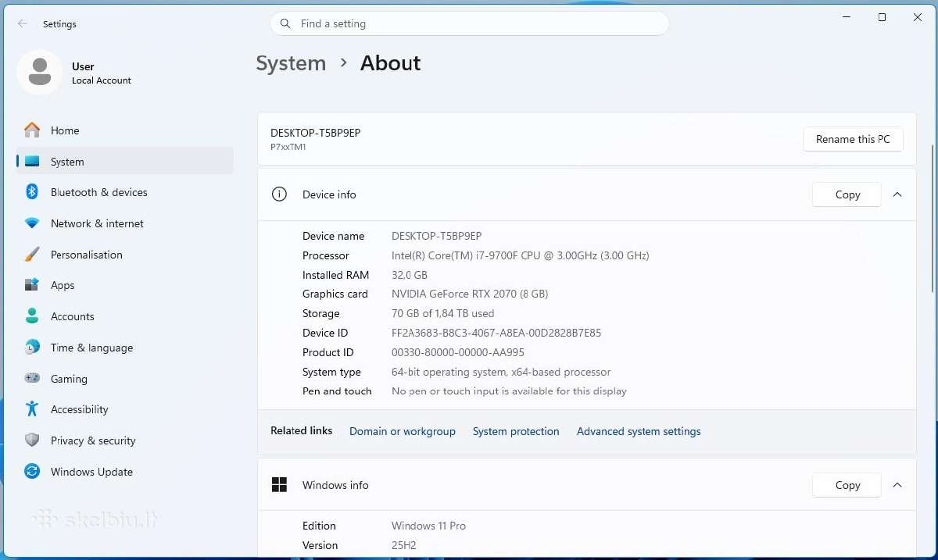Screen dimensions: 938x560
Task: Click the Device name value in Device info
Action: [437, 236]
